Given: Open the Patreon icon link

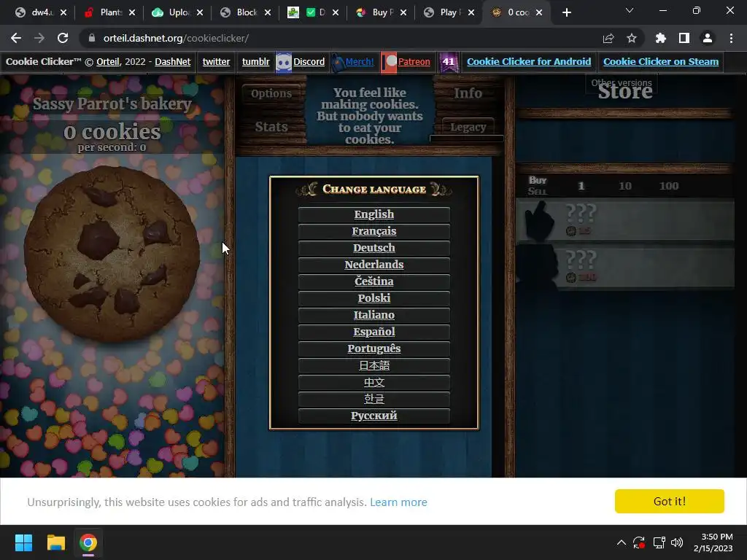Looking at the screenshot, I should coord(390,63).
